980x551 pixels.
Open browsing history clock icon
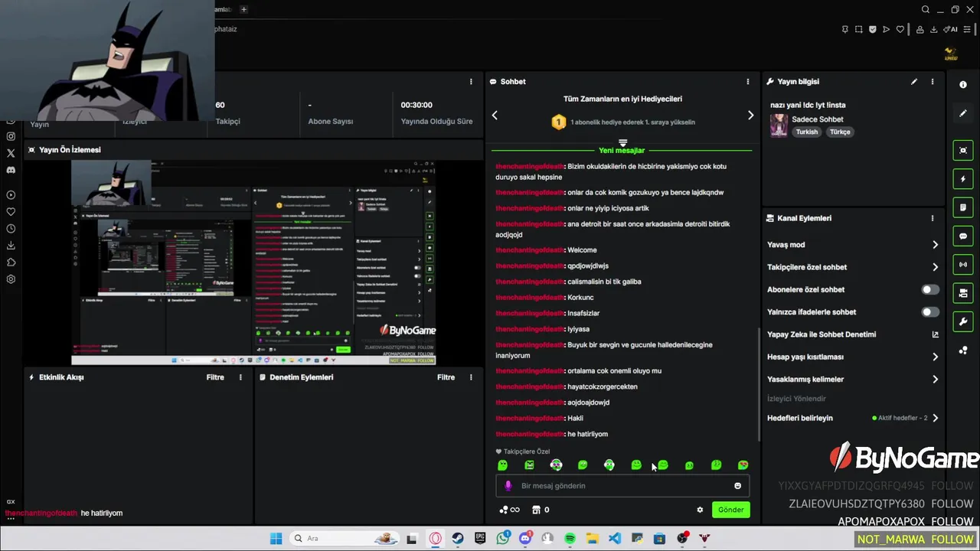[x=11, y=229]
